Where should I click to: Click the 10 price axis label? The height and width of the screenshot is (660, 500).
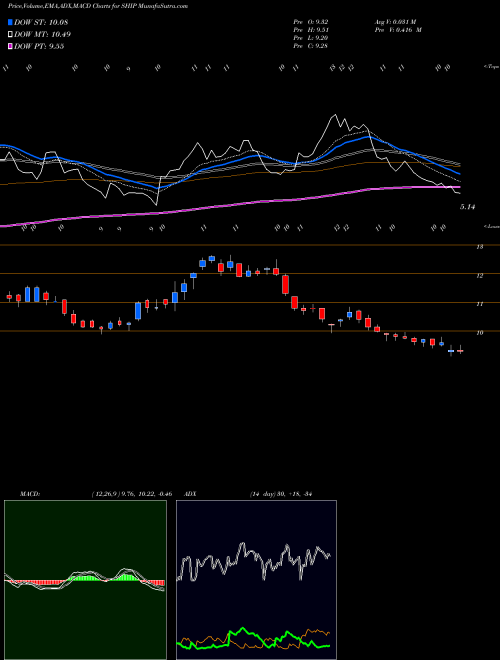pos(479,333)
